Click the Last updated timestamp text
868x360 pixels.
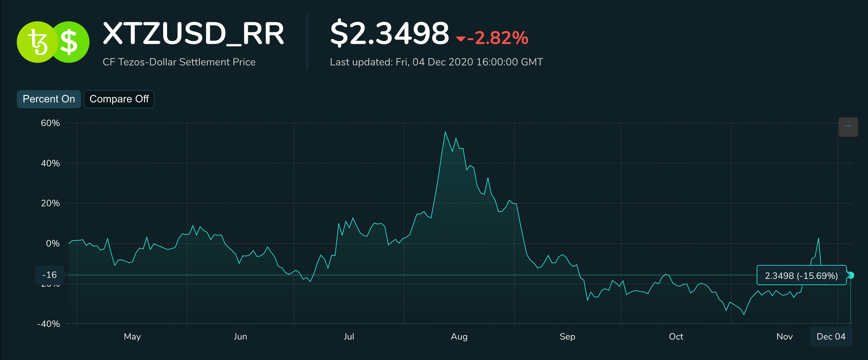point(436,62)
